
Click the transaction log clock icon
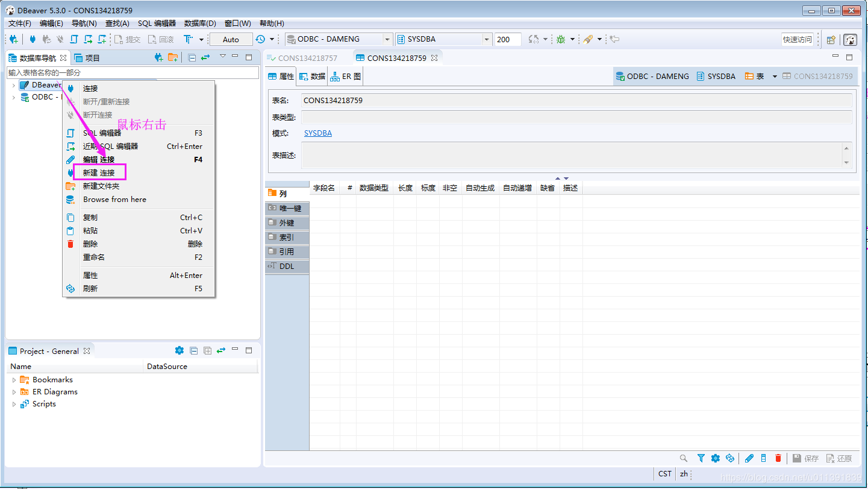point(260,39)
